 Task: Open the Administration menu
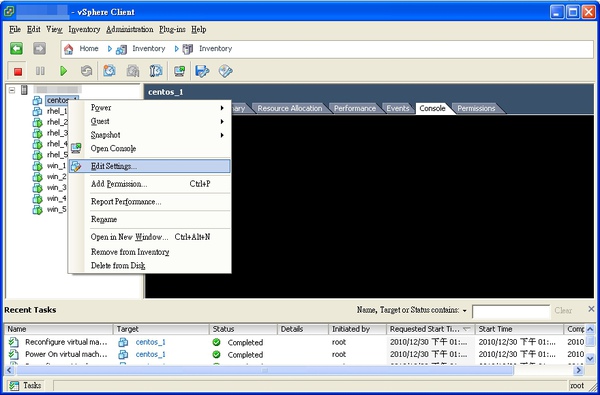tap(130, 29)
